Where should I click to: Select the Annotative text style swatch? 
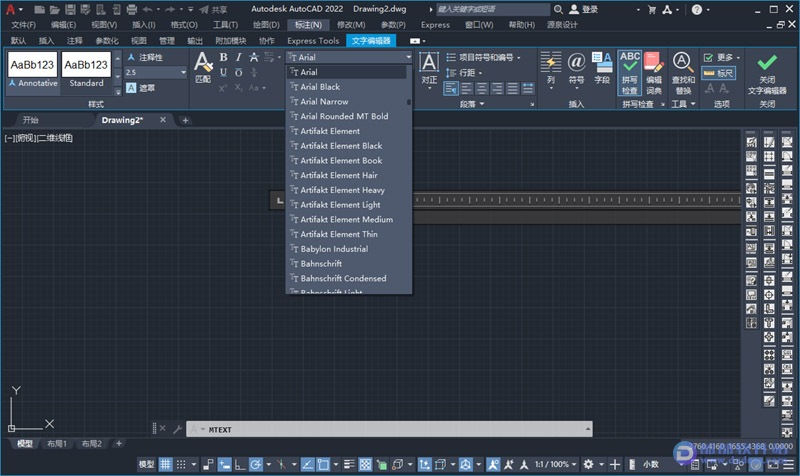click(33, 70)
